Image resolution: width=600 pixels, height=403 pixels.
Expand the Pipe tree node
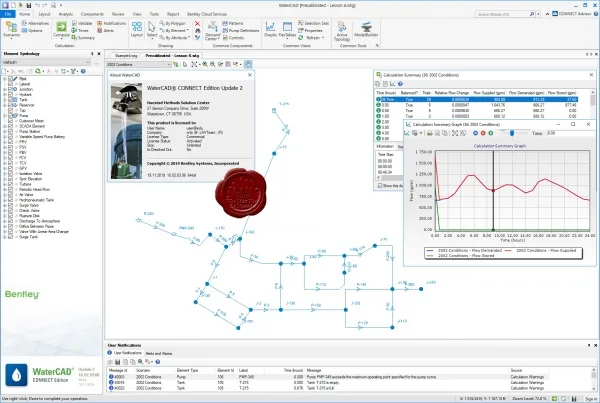click(x=5, y=78)
